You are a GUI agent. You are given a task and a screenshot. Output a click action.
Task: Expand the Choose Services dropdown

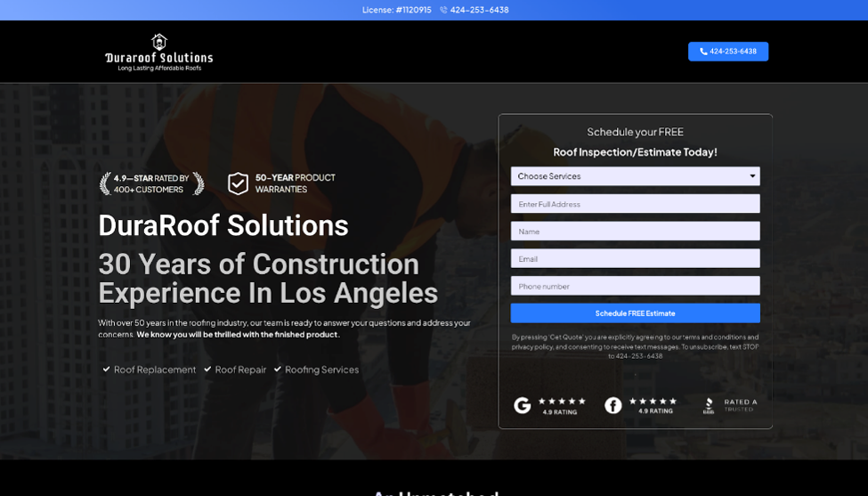[635, 176]
